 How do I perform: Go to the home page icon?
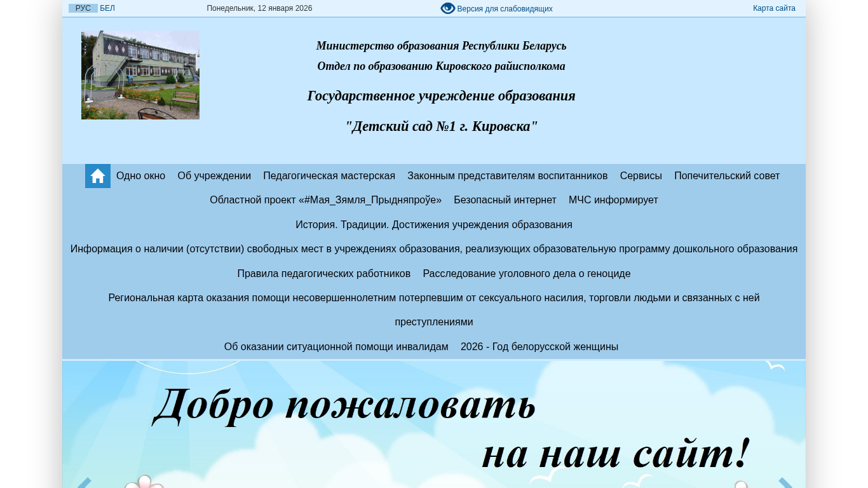click(x=98, y=176)
